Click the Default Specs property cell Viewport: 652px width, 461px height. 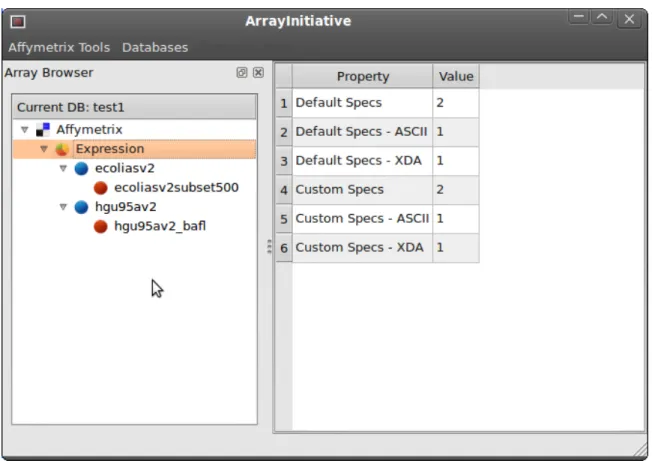(363, 103)
